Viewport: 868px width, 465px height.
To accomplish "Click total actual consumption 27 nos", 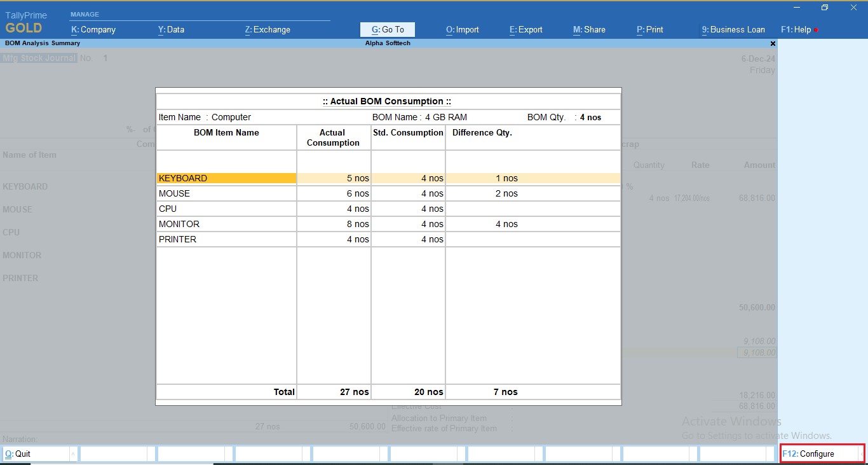I will tap(355, 392).
